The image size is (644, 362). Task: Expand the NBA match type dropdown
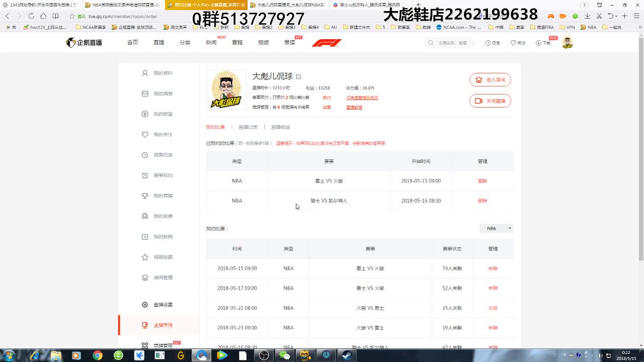(496, 228)
